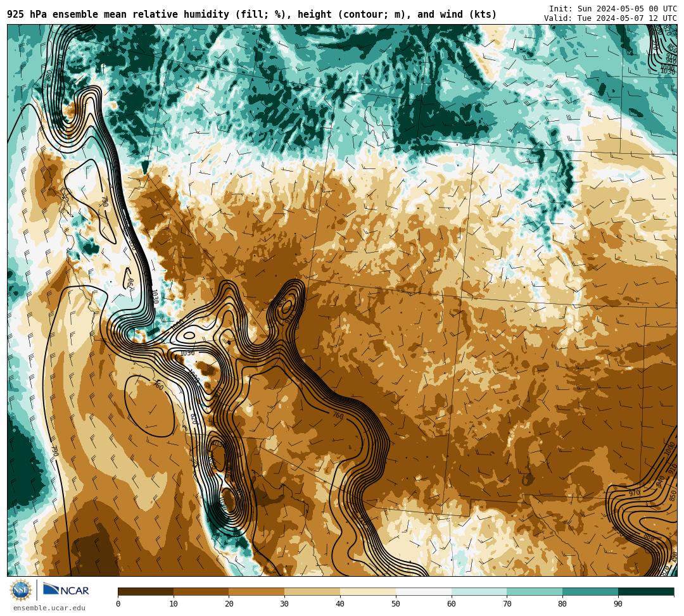This screenshot has width=684, height=616.
Task: Click the colorbar tick label 60
Action: point(452,604)
